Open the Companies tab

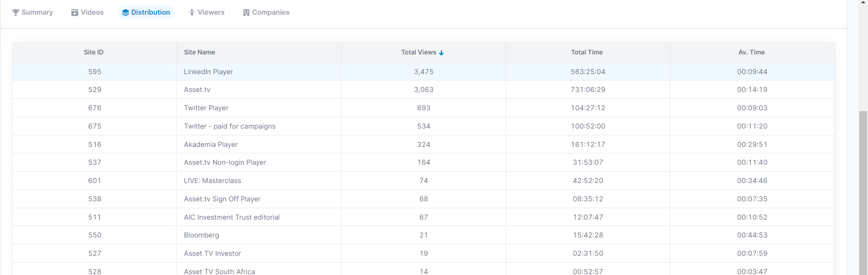coord(266,12)
